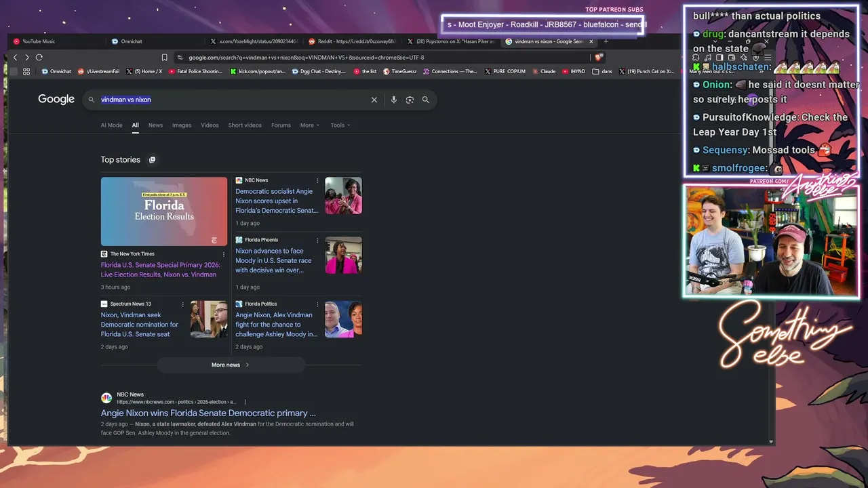868x488 pixels.
Task: Open the (5) Home / X bookmark
Action: [x=144, y=71]
